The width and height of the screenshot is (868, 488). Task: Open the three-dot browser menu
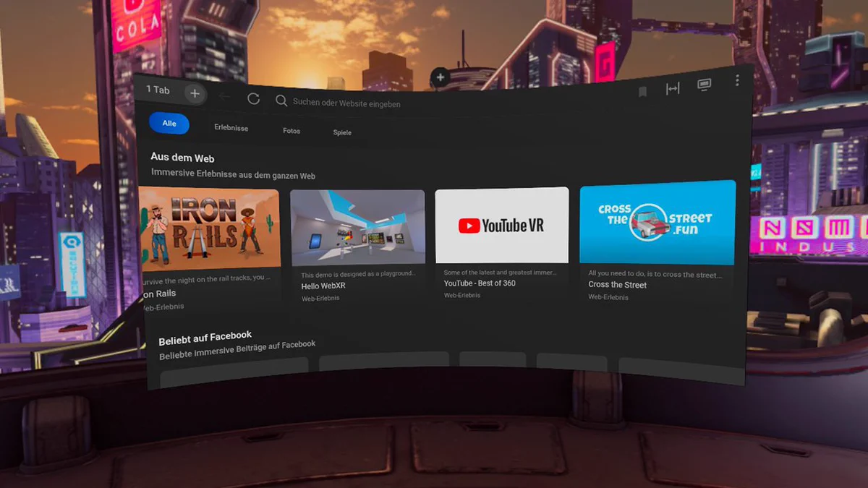click(x=737, y=80)
